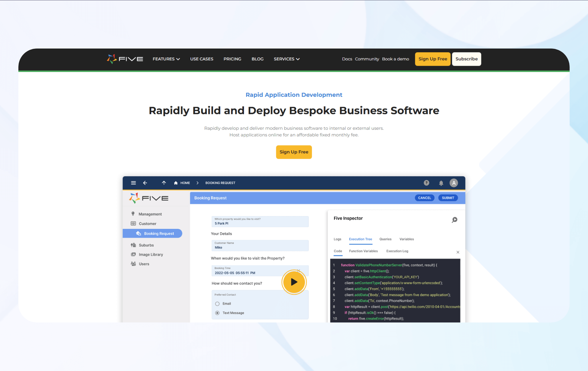Click the Book a demo link

(x=395, y=59)
